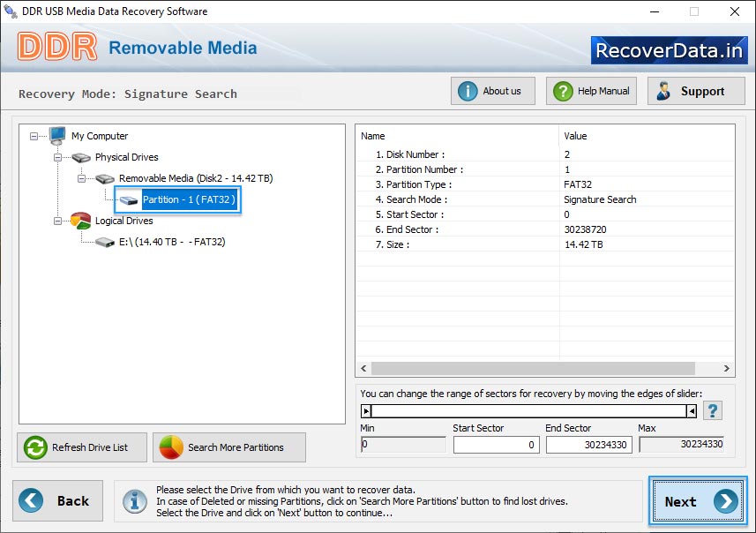Click the Name column header
This screenshot has width=756, height=533.
tap(457, 136)
